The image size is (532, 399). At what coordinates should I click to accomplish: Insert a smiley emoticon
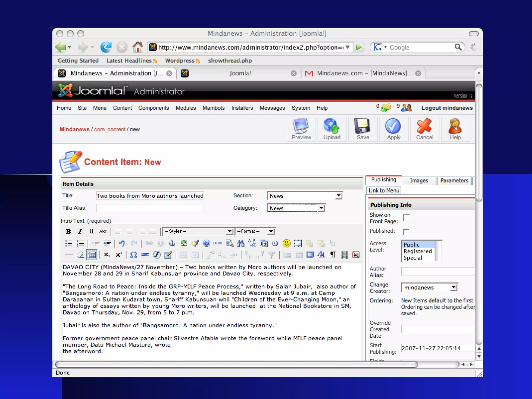[x=287, y=243]
